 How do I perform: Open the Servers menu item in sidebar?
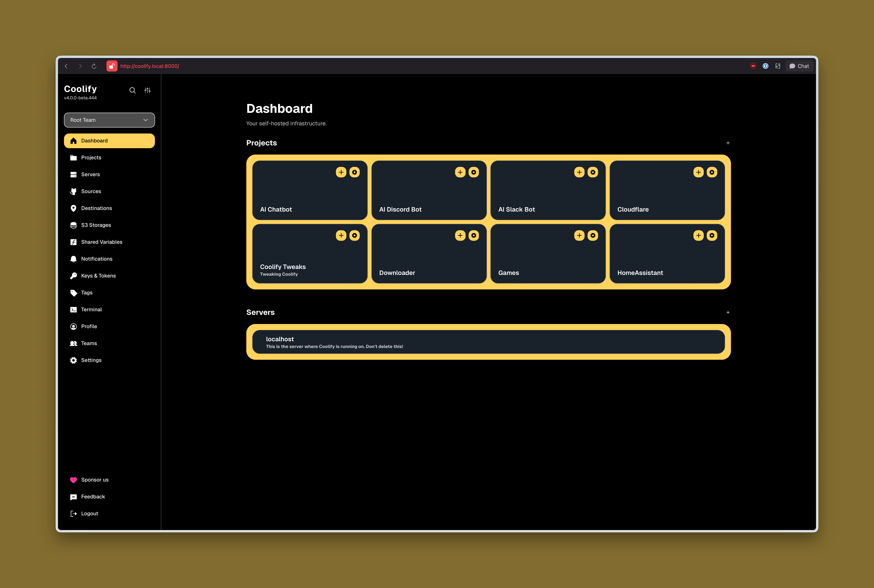tap(90, 174)
